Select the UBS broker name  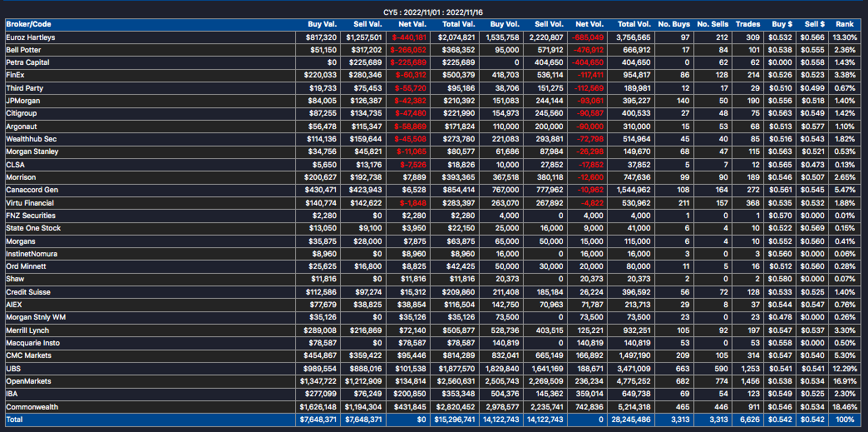13,368
